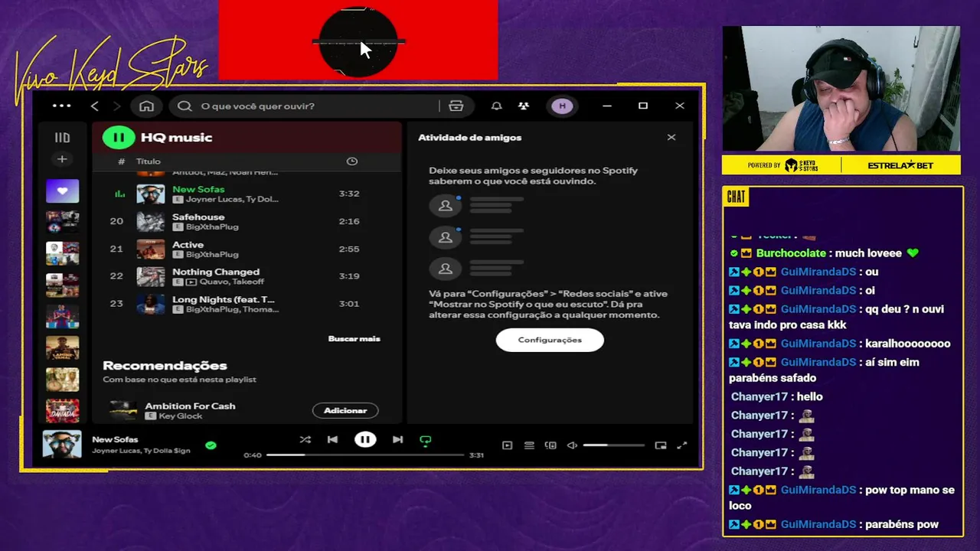Go back with the left arrow
Viewport: 980px width, 551px height.
click(95, 106)
